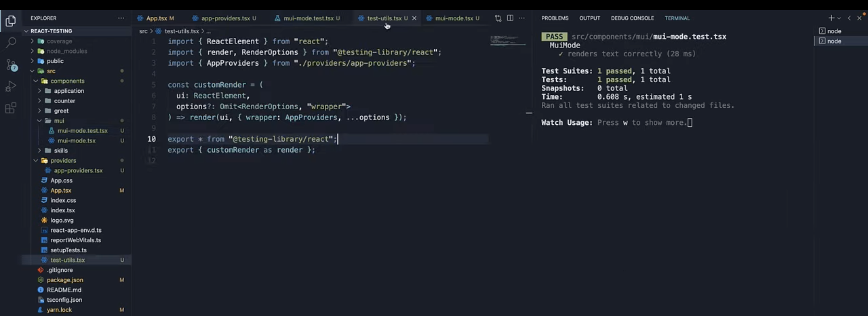
Task: Switch to the App.tsx editor tab
Action: point(156,18)
